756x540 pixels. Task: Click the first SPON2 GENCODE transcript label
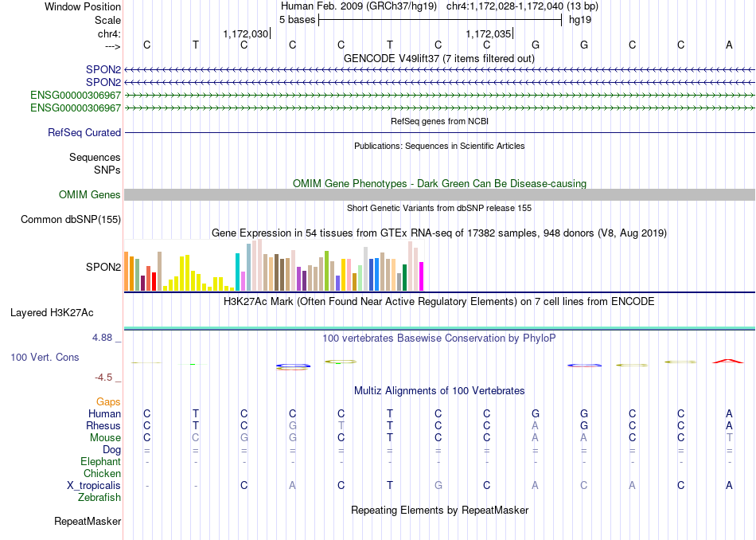(103, 69)
